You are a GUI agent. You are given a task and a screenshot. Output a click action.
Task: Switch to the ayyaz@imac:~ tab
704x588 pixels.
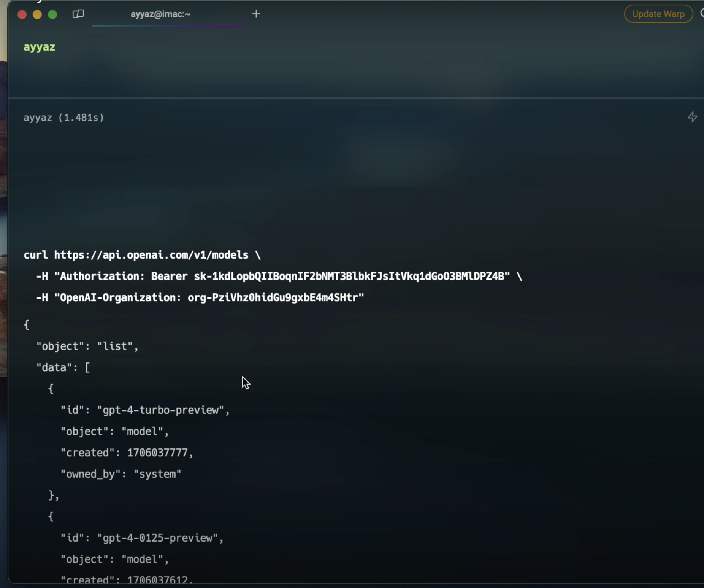160,14
